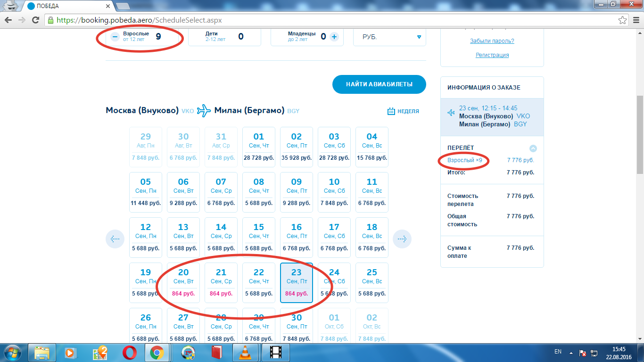Reload the page in browser
Image resolution: width=644 pixels, height=362 pixels.
tap(35, 20)
